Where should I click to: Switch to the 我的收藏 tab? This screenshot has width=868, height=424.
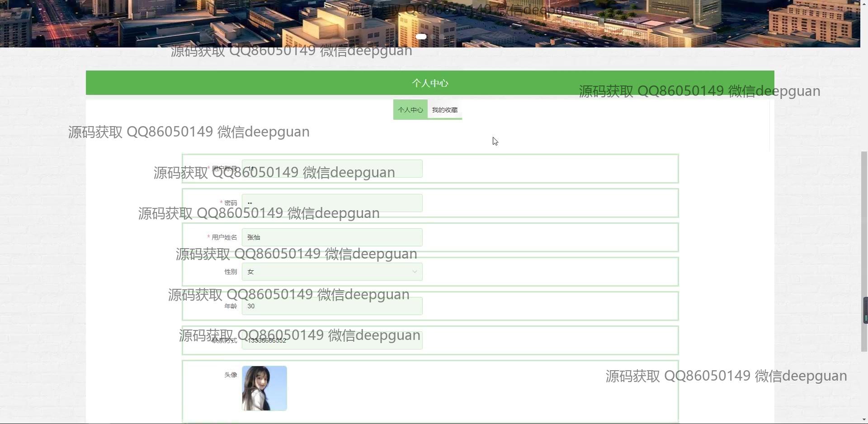pyautogui.click(x=444, y=110)
